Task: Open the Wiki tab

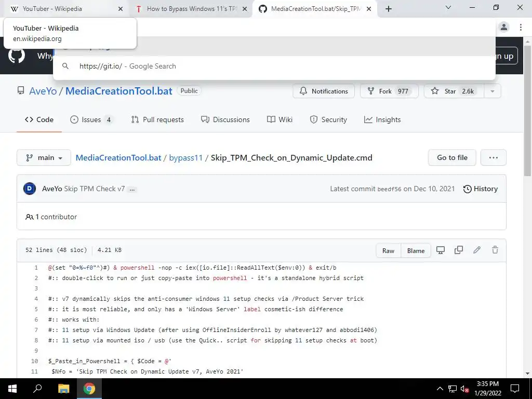Action: (280, 120)
